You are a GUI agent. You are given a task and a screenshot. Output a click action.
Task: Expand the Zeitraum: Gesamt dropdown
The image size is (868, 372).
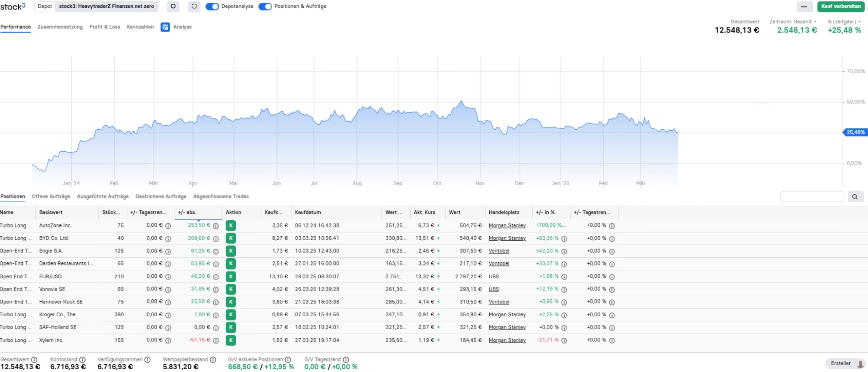tap(793, 21)
